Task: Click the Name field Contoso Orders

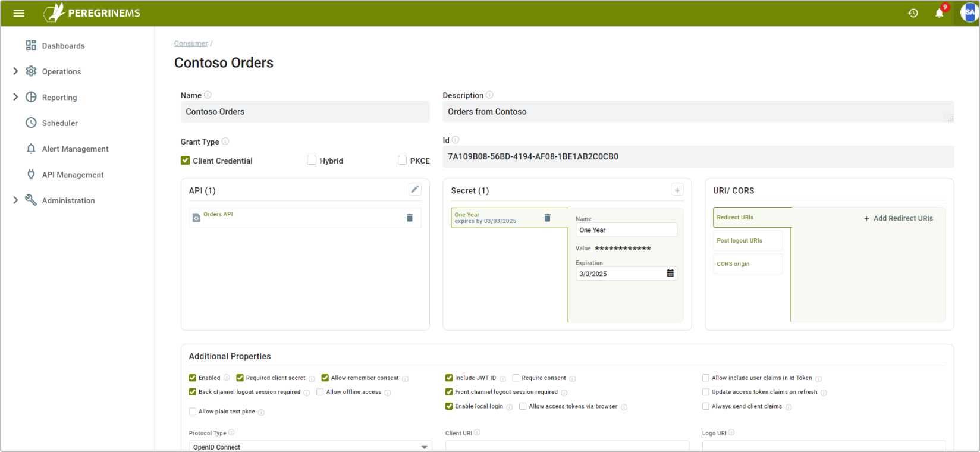Action: [305, 112]
